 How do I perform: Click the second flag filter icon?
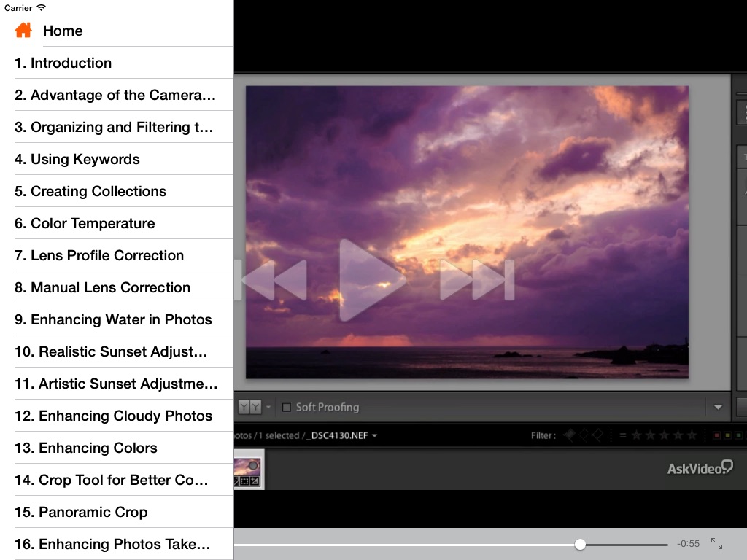click(584, 435)
